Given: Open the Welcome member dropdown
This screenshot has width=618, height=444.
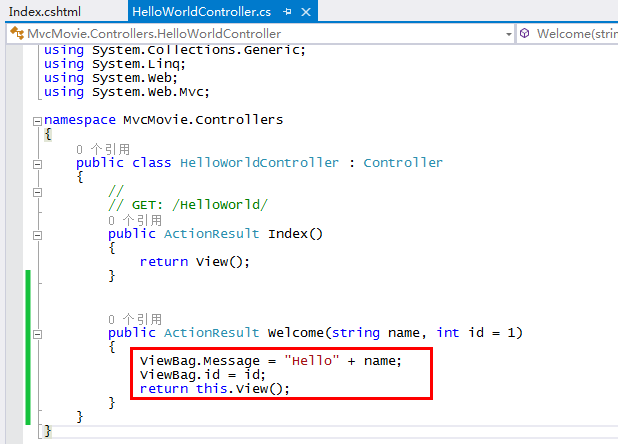Looking at the screenshot, I should click(x=568, y=34).
